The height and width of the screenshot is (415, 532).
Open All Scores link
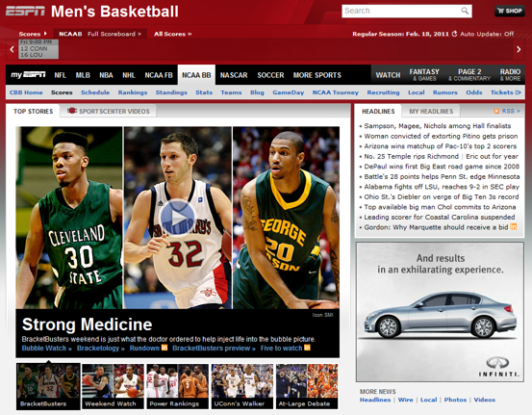pyautogui.click(x=173, y=34)
